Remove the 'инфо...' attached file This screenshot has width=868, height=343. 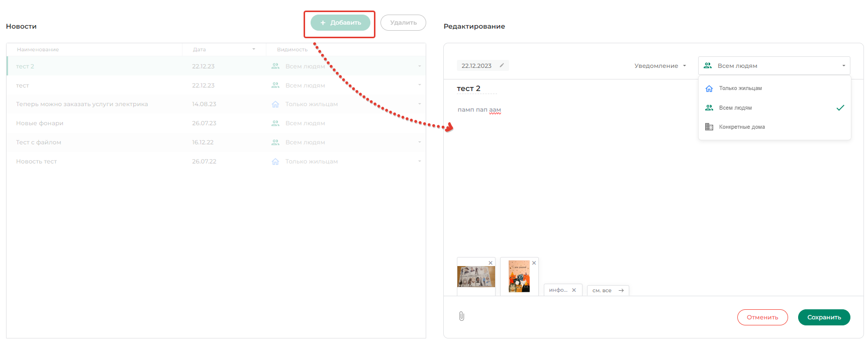(x=574, y=290)
